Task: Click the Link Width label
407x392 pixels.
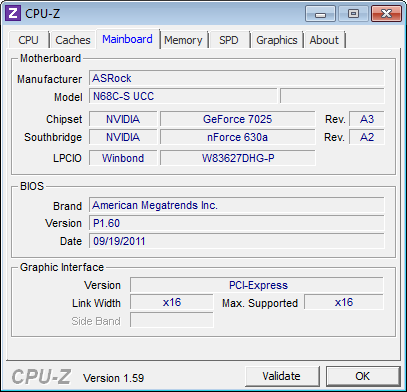Action: 96,303
